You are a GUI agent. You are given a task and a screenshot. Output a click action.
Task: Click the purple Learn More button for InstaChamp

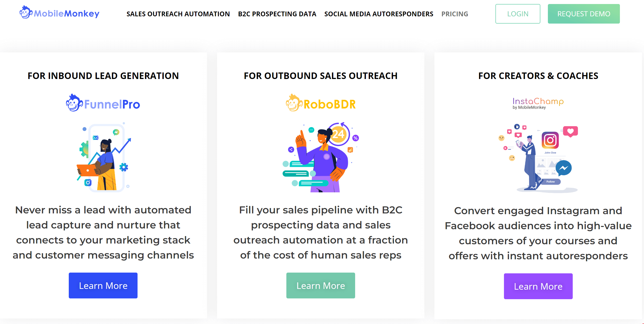pos(538,286)
